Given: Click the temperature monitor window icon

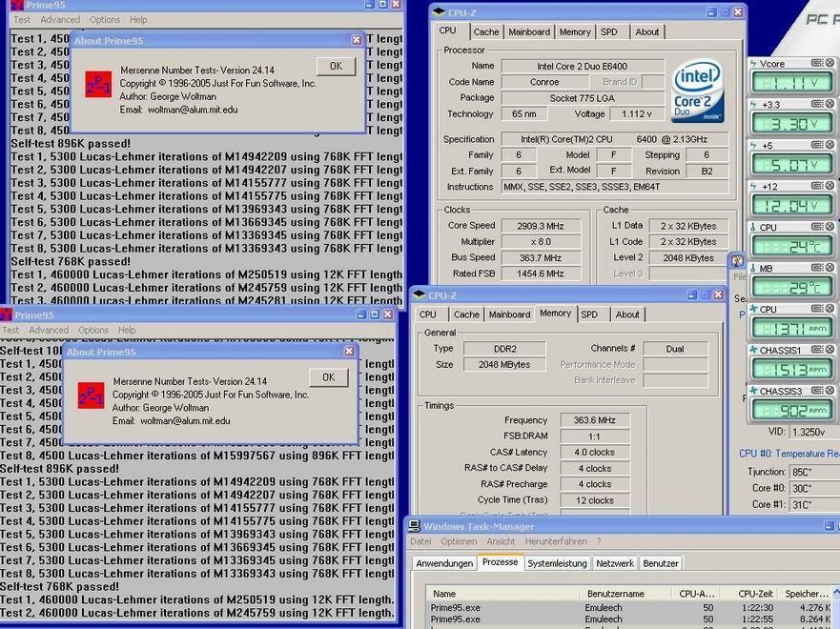Looking at the screenshot, I should tap(737, 261).
